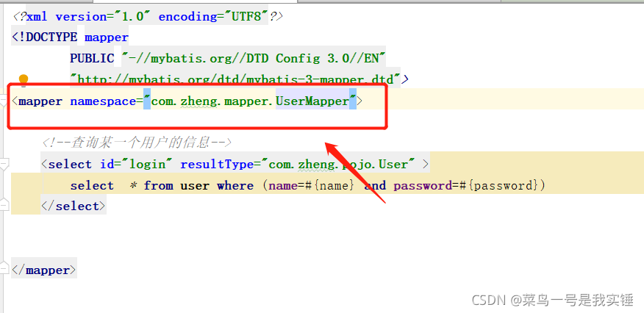This screenshot has width=644, height=313.
Task: Click the 'encoding="UTF8"' attribute text
Action: [213, 17]
